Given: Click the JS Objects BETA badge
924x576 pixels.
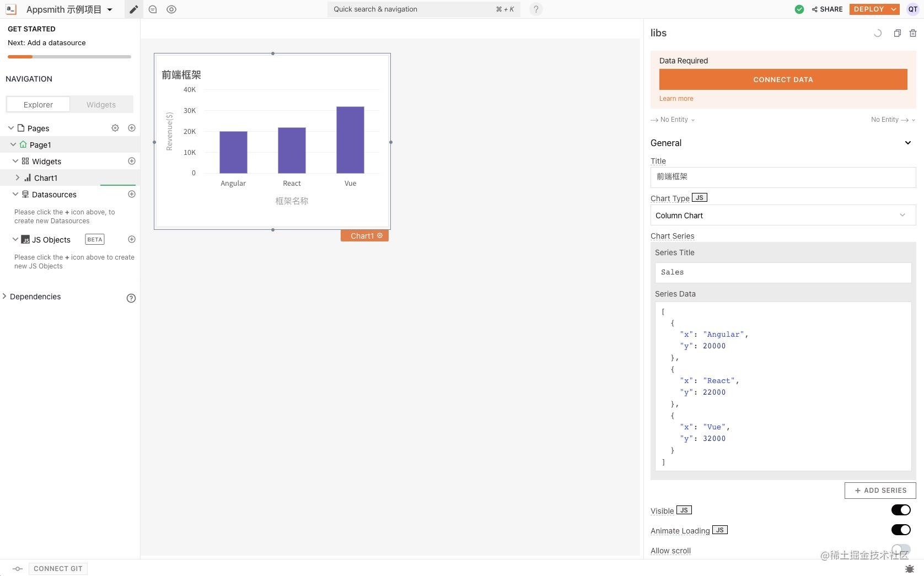Looking at the screenshot, I should pos(95,239).
